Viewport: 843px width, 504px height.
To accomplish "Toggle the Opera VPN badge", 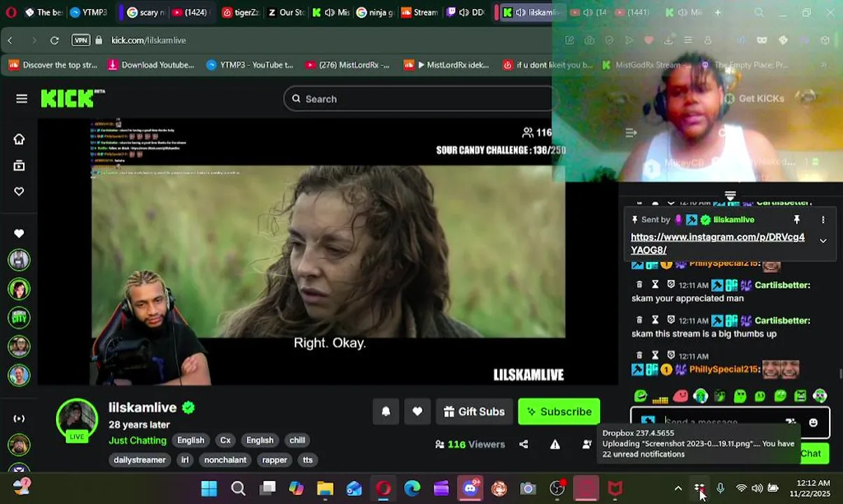I will point(81,41).
